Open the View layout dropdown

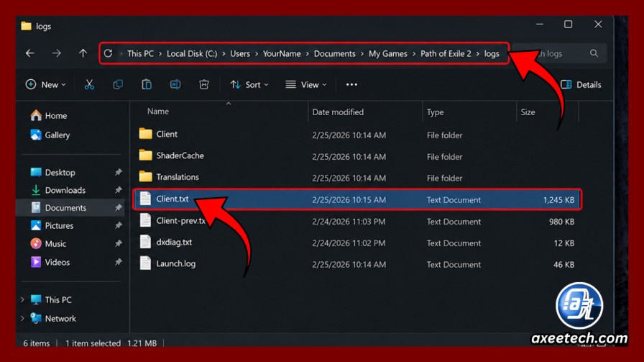pyautogui.click(x=306, y=85)
